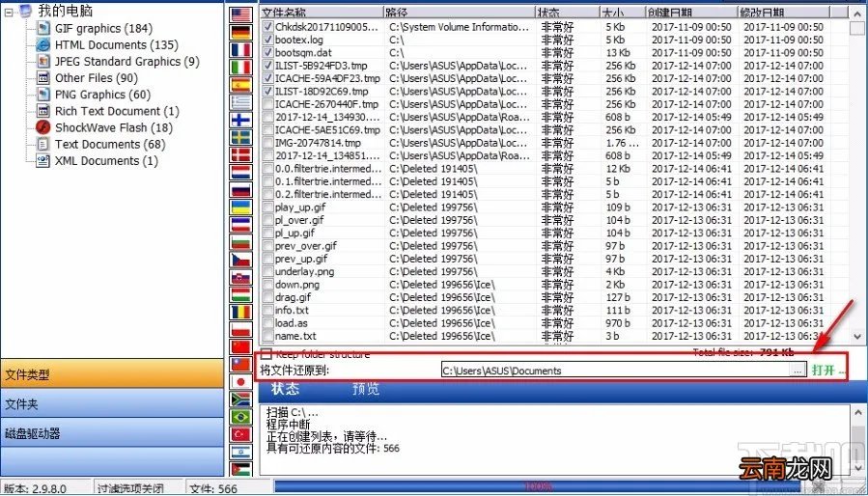Pick the Czech flag language icon
The width and height of the screenshot is (868, 496).
tap(241, 260)
